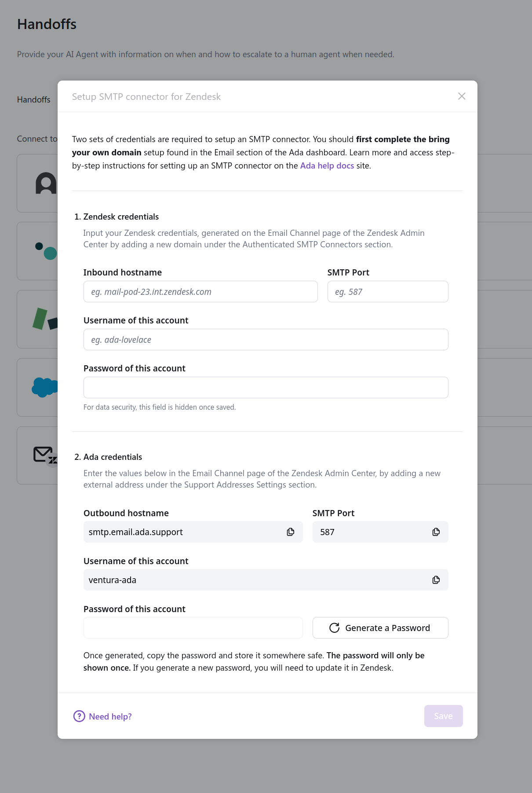Open the Need help? link
The width and height of the screenshot is (532, 793).
coord(110,716)
